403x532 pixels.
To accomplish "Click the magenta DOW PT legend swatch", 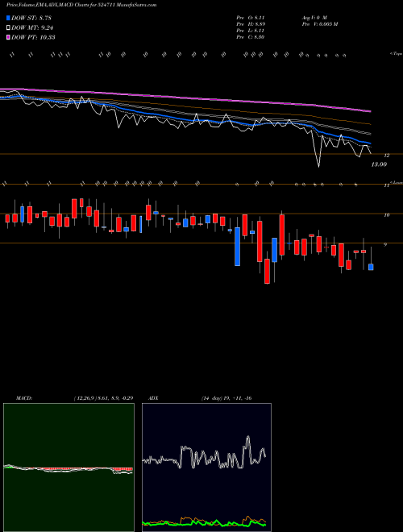I will tap(9, 37).
